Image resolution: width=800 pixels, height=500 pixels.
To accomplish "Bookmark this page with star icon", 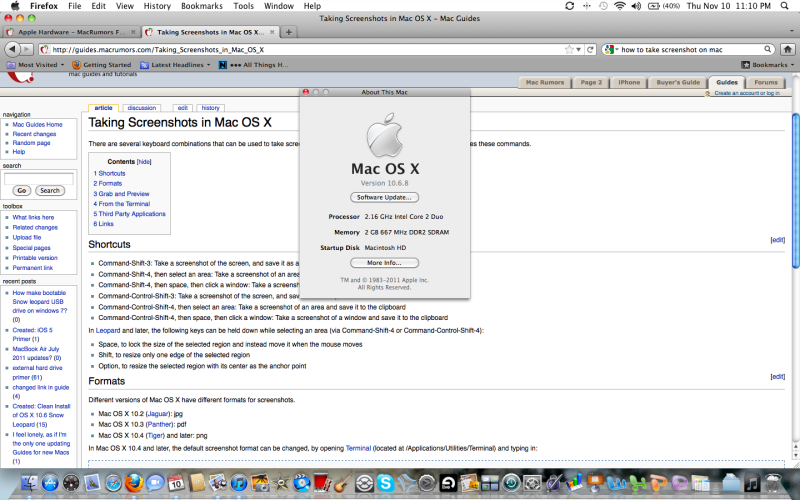I will tap(569, 49).
